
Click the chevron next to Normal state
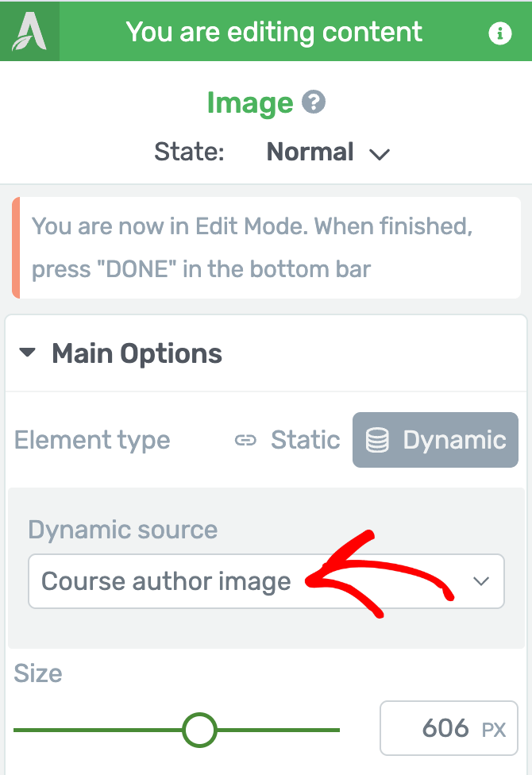(x=380, y=154)
